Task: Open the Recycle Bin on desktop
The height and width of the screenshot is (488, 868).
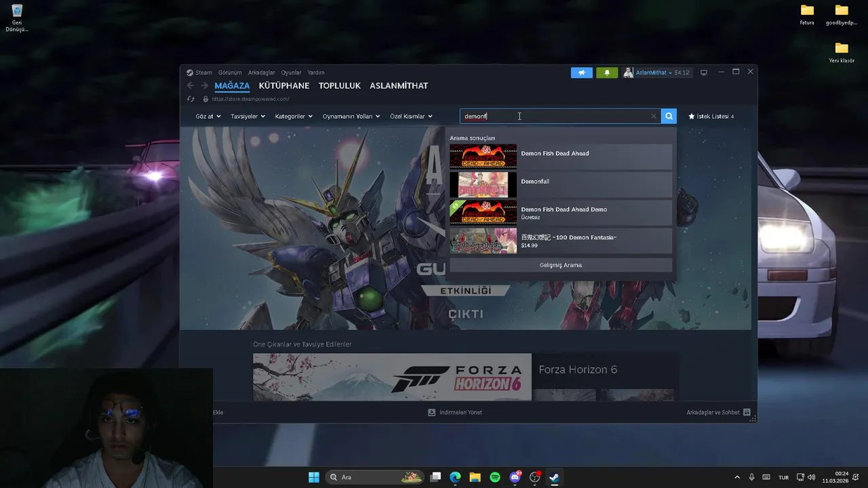Action: [x=17, y=18]
